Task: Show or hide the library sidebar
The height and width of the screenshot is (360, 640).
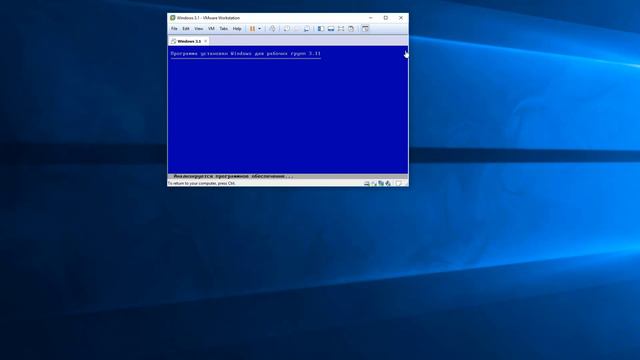Action: click(x=321, y=29)
